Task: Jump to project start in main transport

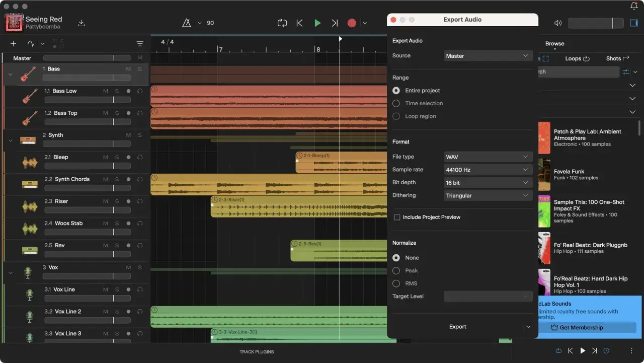Action: pos(300,23)
